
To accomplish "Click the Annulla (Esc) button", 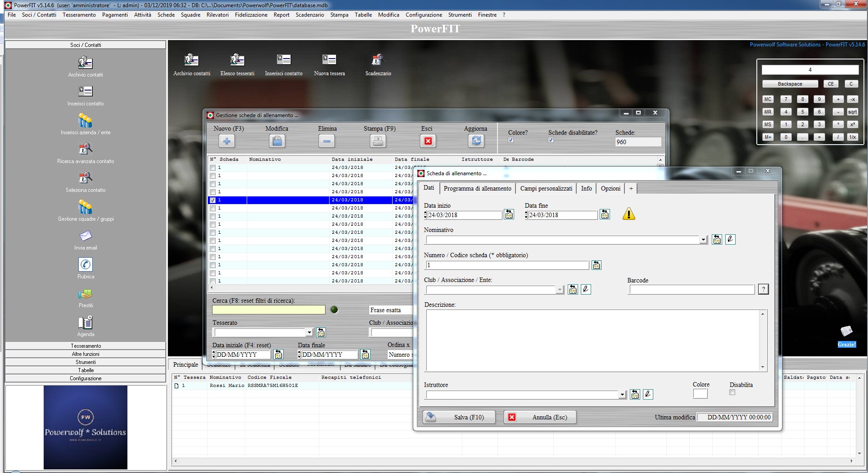I will pyautogui.click(x=540, y=417).
